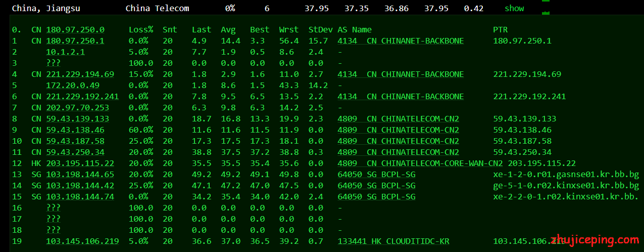
Task: Follow the 103.198.144.65 host link in hop 13
Action: (x=80, y=175)
